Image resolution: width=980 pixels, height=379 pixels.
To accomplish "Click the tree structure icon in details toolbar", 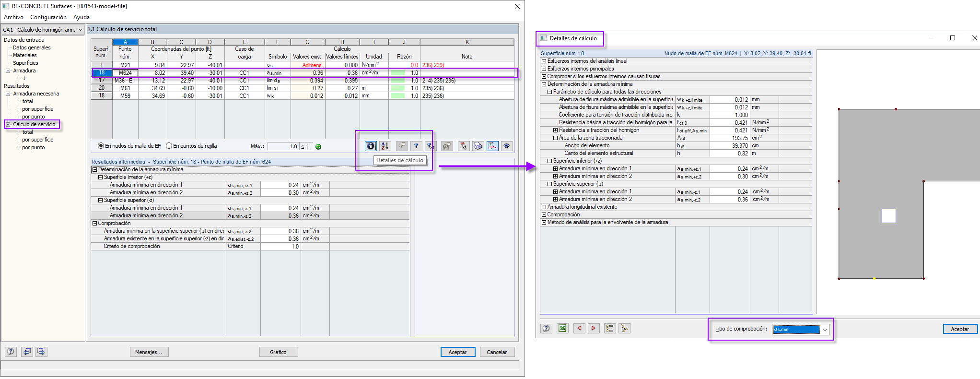I will coord(624,328).
